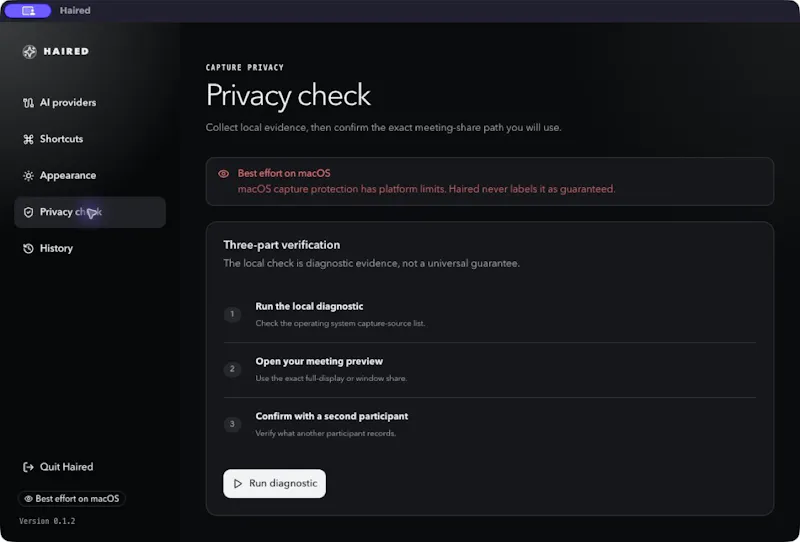Click the Shortcuts command-key icon
800x542 pixels.
[x=28, y=139]
